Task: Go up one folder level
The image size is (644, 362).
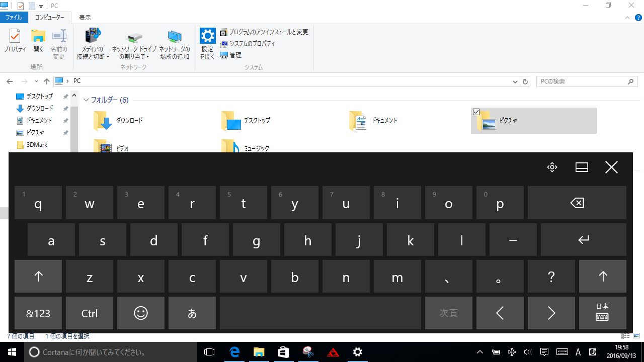Action: pyautogui.click(x=47, y=81)
